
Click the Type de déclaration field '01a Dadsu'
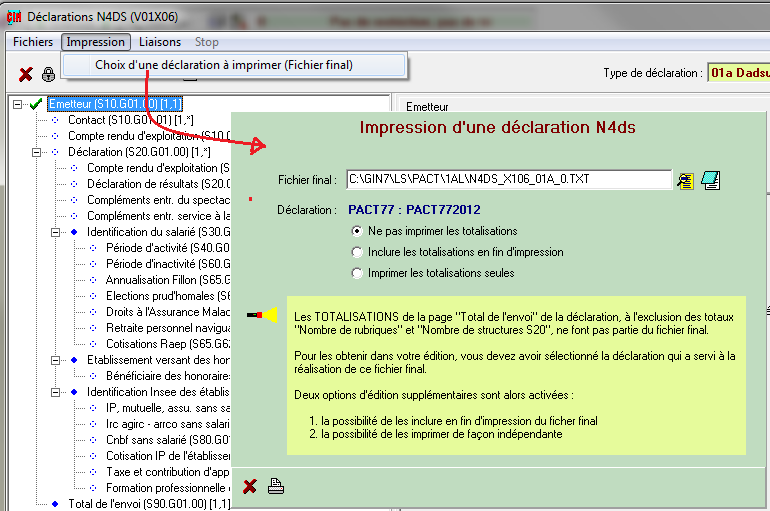739,73
